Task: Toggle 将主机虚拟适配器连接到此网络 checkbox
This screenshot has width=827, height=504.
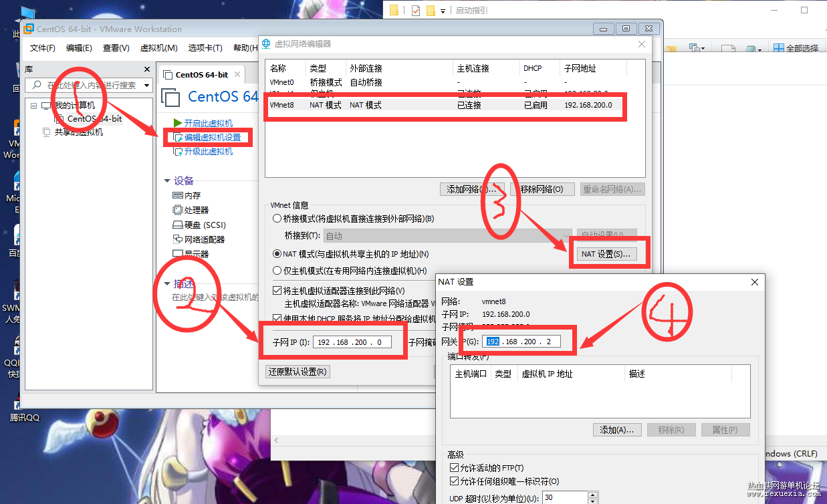Action: click(x=277, y=291)
